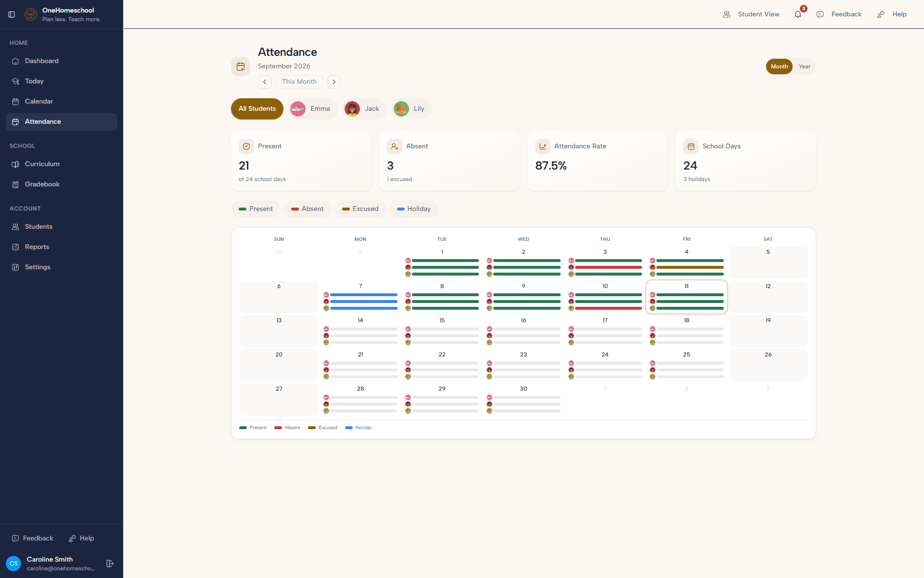924x578 pixels.
Task: Open Help in the top bar
Action: [892, 14]
